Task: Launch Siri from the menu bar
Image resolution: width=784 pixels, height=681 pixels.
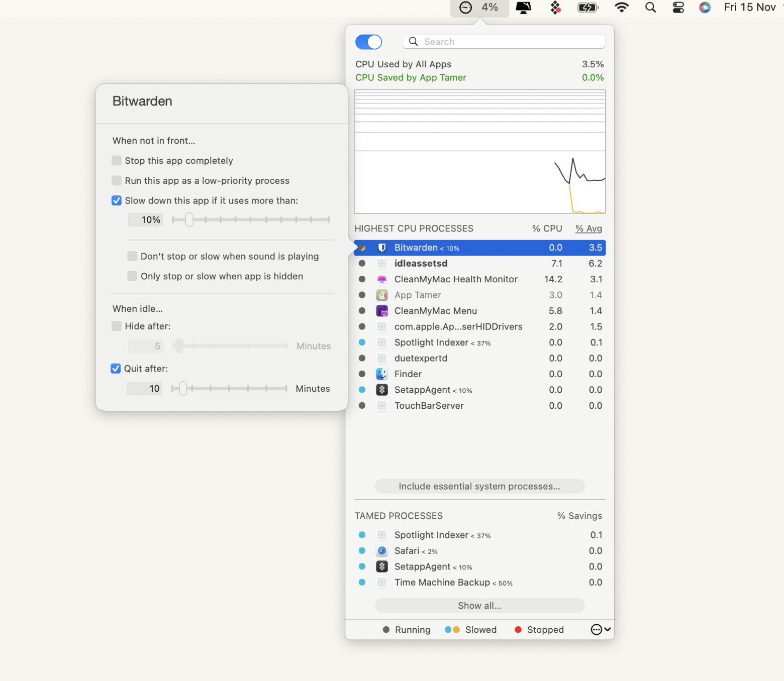Action: 705,8
